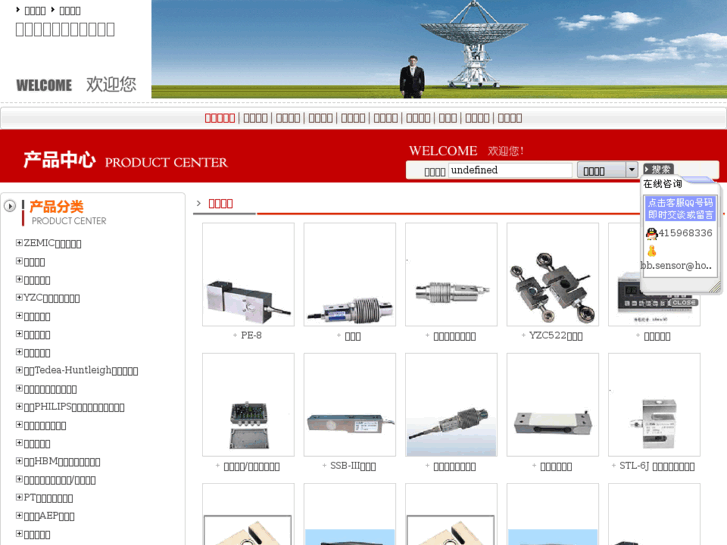Click the 在线咨询 panel title

(x=663, y=184)
